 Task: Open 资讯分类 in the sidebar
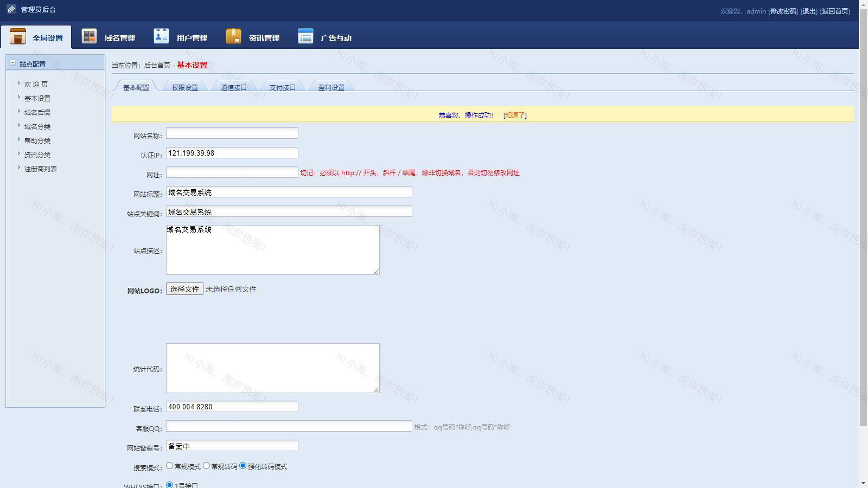pos(37,155)
